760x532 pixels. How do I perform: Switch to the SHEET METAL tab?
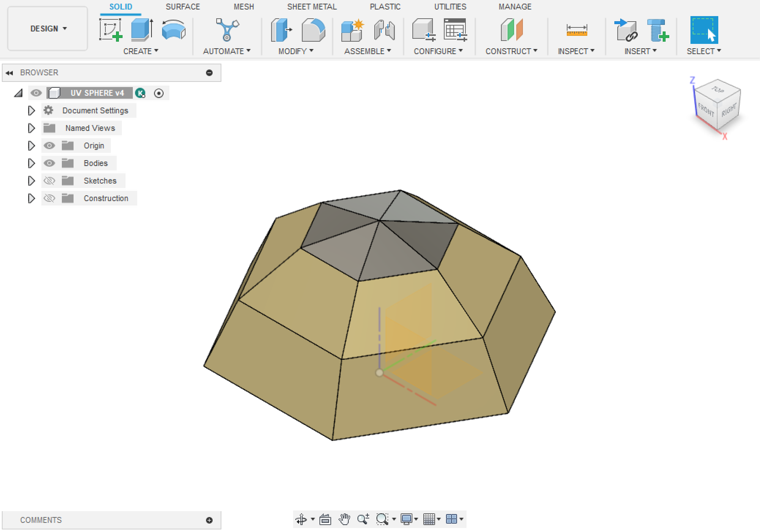312,7
